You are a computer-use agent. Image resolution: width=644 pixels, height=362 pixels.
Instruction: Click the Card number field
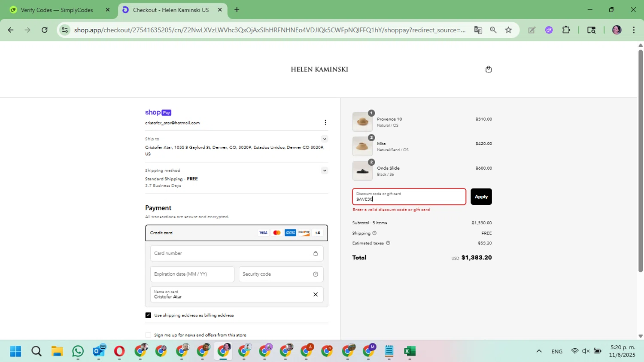237,253
